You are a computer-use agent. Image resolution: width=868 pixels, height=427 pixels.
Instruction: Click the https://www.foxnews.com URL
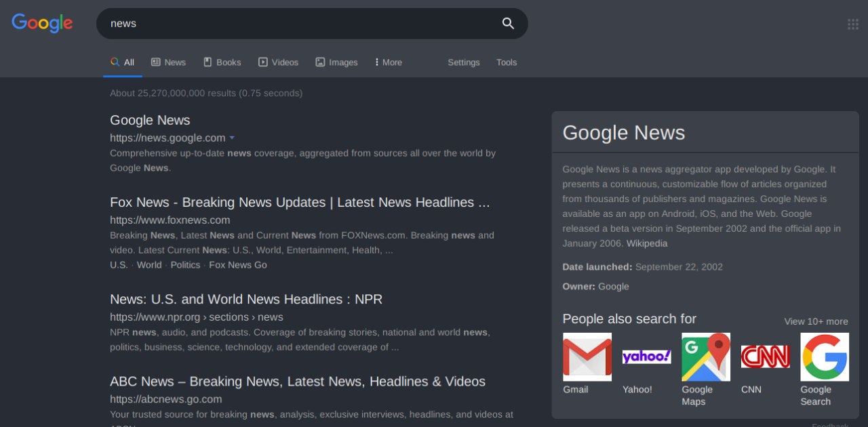click(x=170, y=220)
